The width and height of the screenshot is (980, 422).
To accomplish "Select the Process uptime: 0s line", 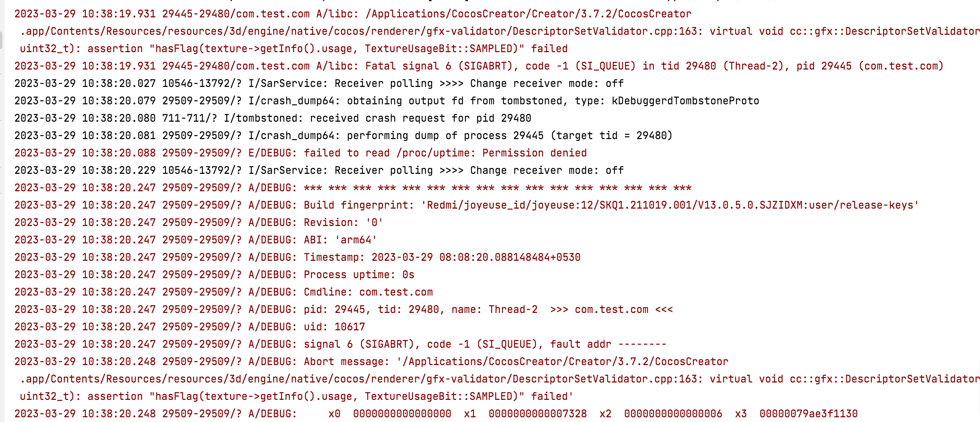I will tap(214, 275).
